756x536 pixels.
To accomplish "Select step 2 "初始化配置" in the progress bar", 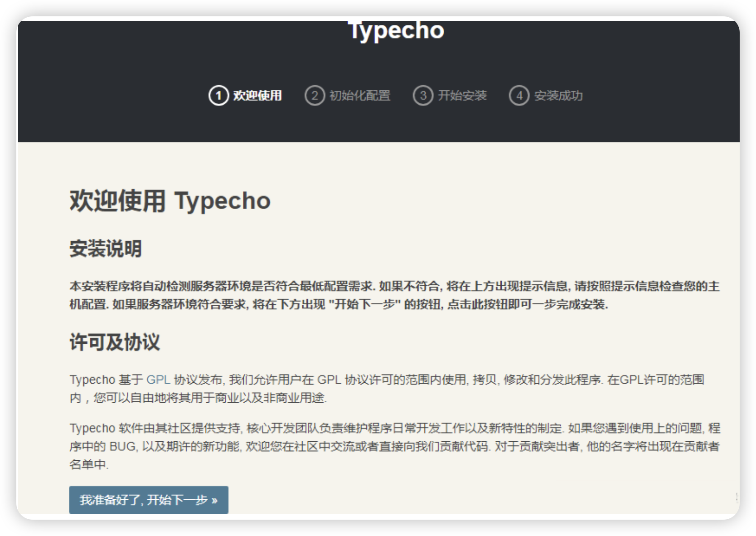I will pyautogui.click(x=348, y=96).
